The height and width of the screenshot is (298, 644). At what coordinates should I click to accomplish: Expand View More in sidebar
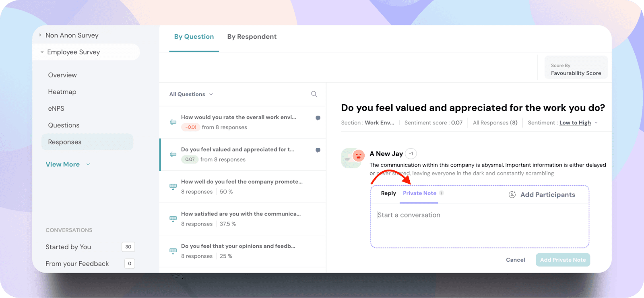pyautogui.click(x=68, y=164)
